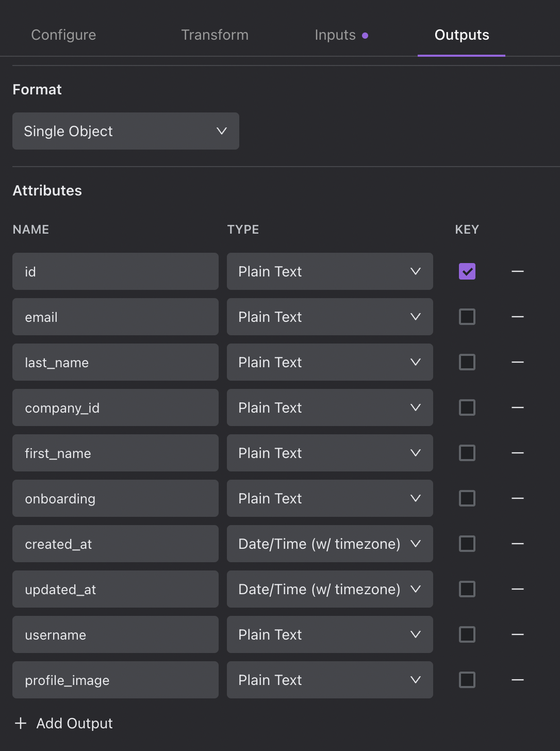Viewport: 560px width, 751px height.
Task: Uncheck the key checkbox for id
Action: pyautogui.click(x=467, y=271)
